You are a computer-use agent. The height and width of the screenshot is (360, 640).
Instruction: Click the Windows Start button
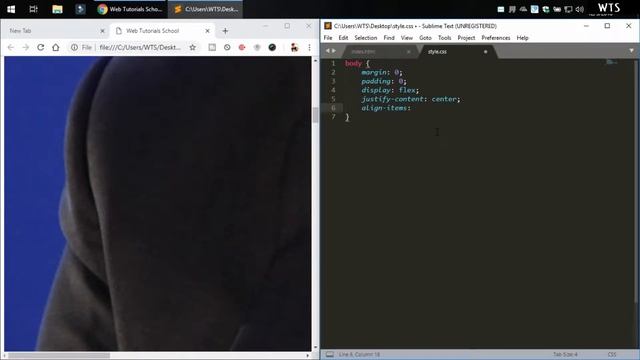coord(11,9)
